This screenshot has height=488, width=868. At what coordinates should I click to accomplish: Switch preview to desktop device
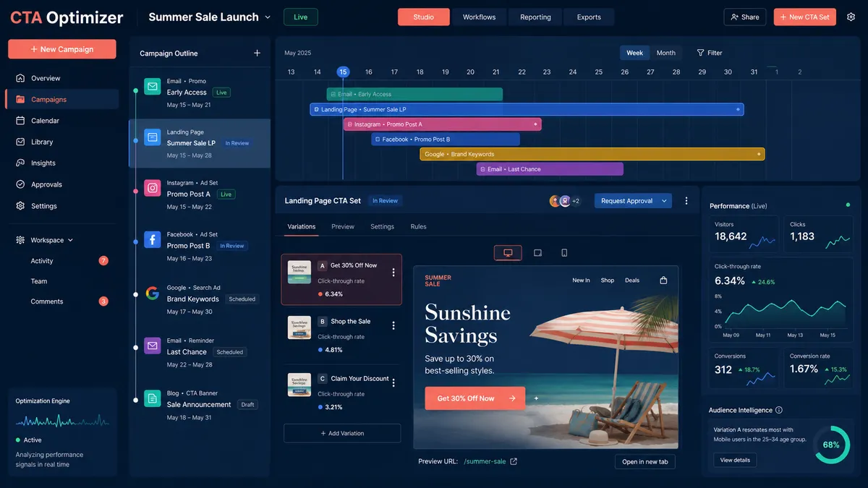(x=508, y=253)
